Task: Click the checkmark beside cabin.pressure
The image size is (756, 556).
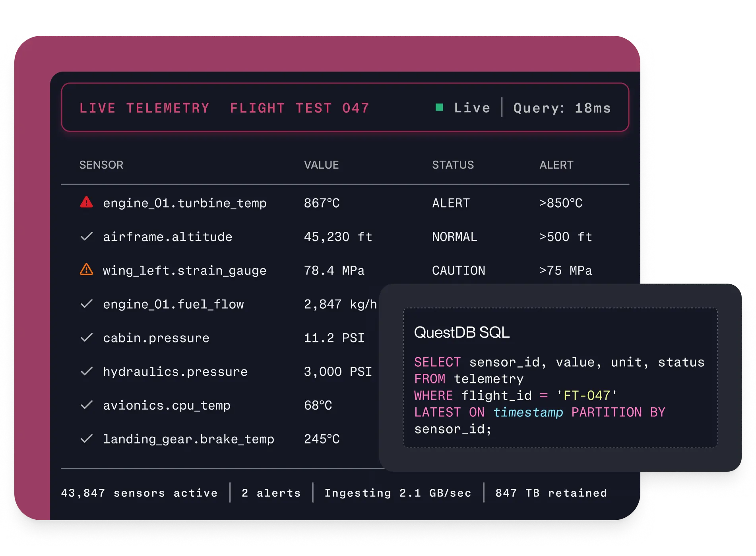Action: click(x=86, y=338)
